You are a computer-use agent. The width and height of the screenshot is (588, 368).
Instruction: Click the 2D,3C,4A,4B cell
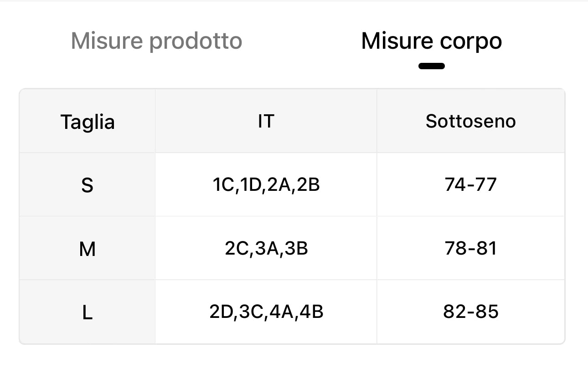pyautogui.click(x=266, y=312)
